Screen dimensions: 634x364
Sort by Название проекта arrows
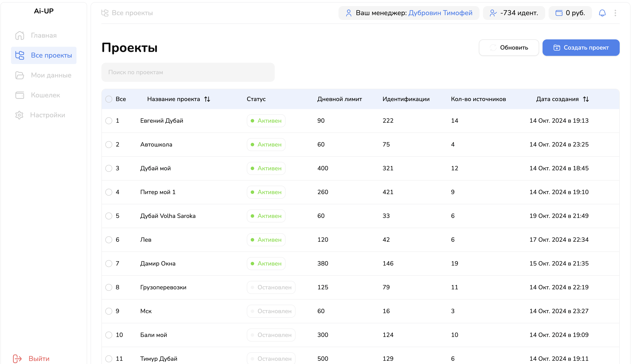point(207,99)
